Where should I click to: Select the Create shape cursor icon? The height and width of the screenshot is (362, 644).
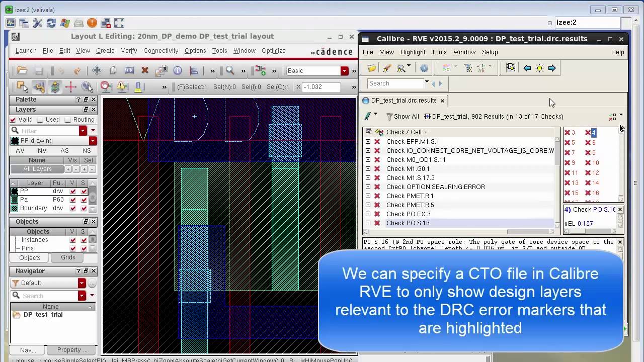point(22,87)
